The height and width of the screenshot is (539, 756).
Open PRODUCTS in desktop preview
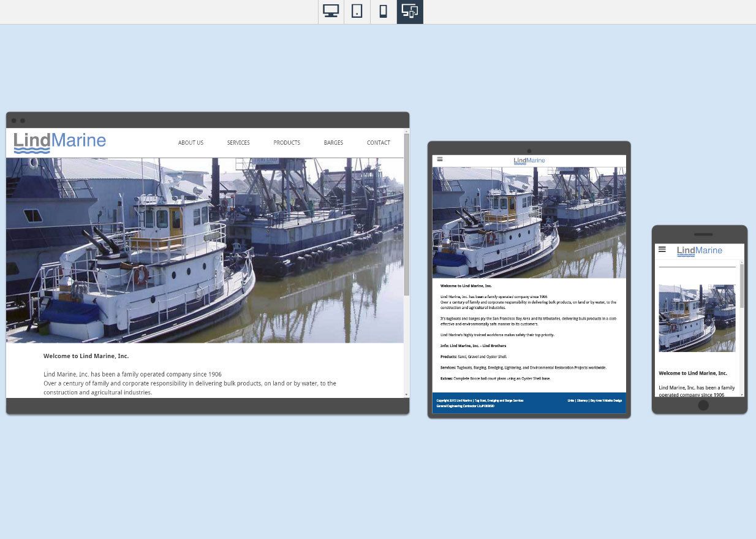[x=287, y=143]
